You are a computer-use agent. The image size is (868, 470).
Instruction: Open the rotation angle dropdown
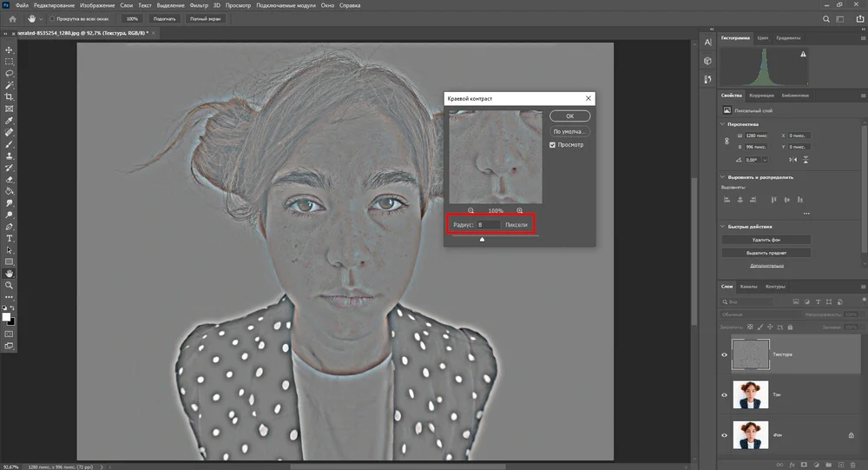(765, 160)
